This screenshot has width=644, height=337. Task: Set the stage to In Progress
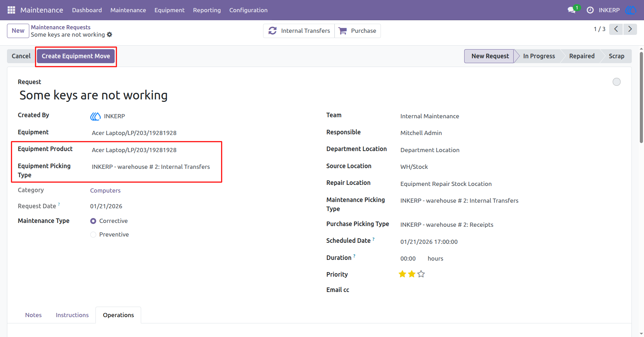pos(539,56)
